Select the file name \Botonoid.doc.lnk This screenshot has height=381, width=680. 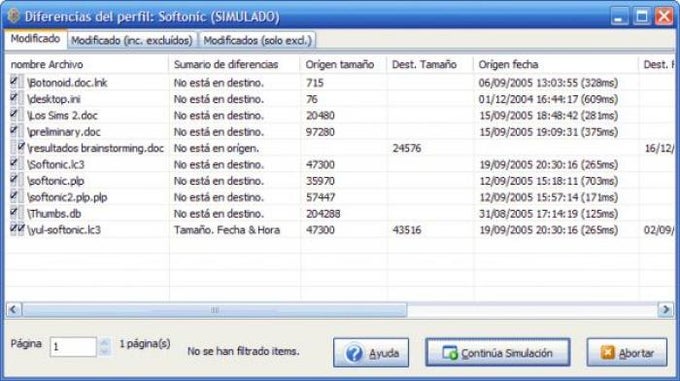[x=67, y=83]
